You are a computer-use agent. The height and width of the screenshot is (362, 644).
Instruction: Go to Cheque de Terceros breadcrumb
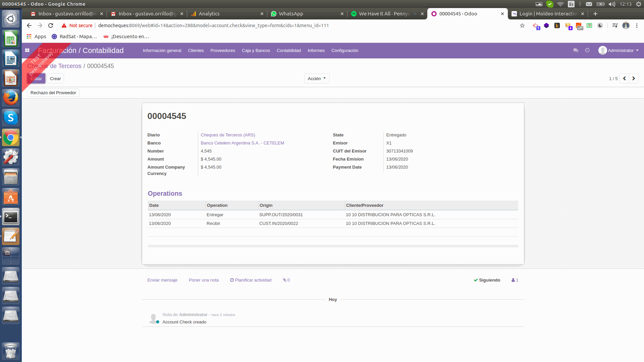[54, 66]
